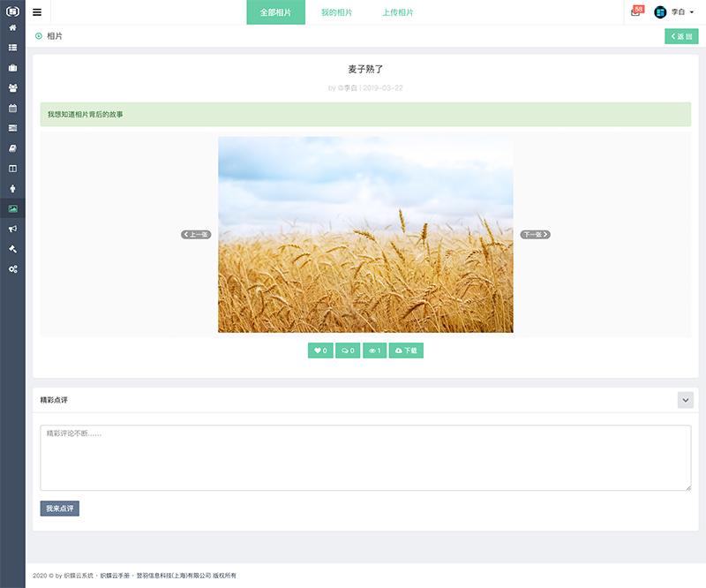
Task: Open the calendar icon in sidebar
Action: pyautogui.click(x=12, y=109)
